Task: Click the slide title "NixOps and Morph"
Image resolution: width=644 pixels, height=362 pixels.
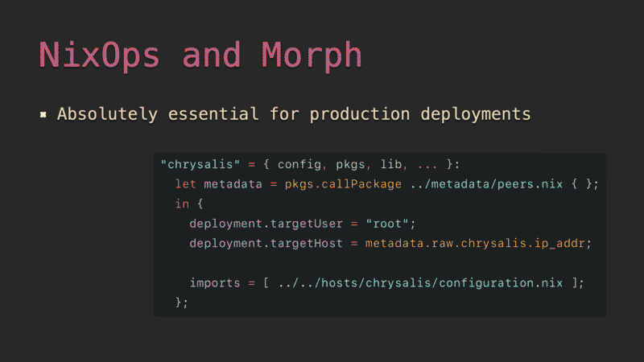Action: (x=200, y=56)
